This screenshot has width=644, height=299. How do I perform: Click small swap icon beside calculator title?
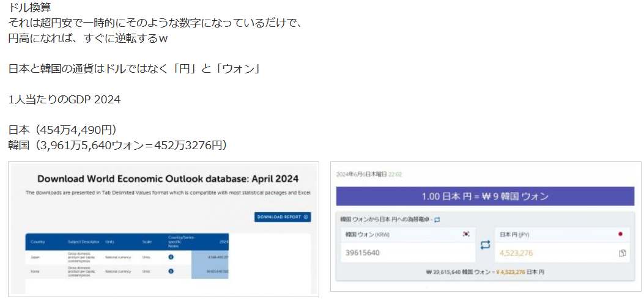click(437, 219)
